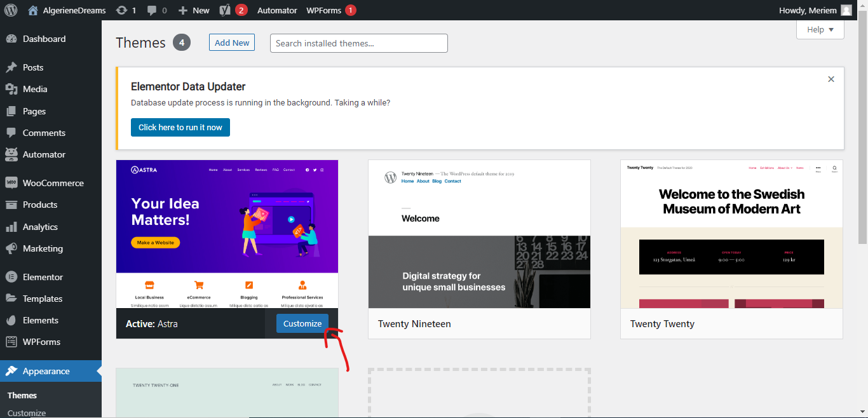
Task: Click the Products archive icon
Action: click(x=11, y=205)
